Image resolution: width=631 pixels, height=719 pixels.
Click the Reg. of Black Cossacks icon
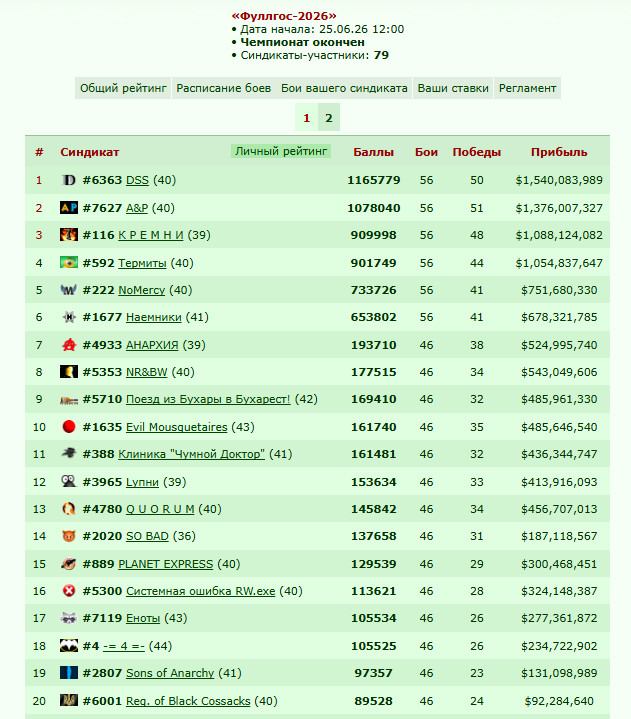(x=69, y=701)
